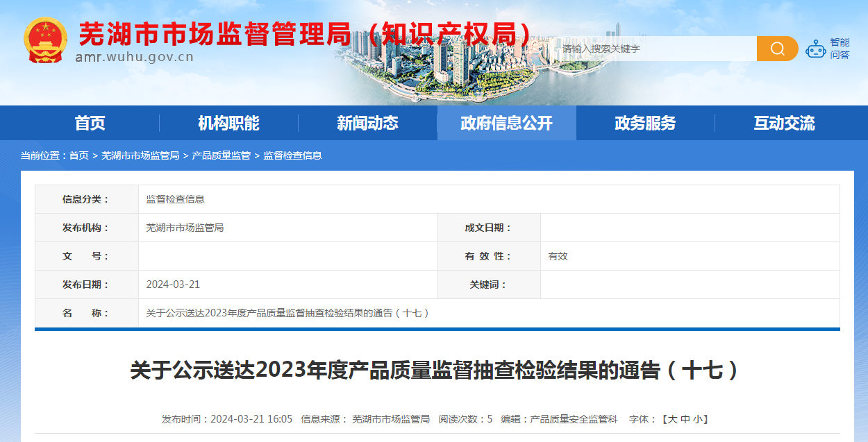Click the amr.wuhu.gov.cn domain text
Image resolution: width=868 pixels, height=442 pixels.
click(x=134, y=57)
